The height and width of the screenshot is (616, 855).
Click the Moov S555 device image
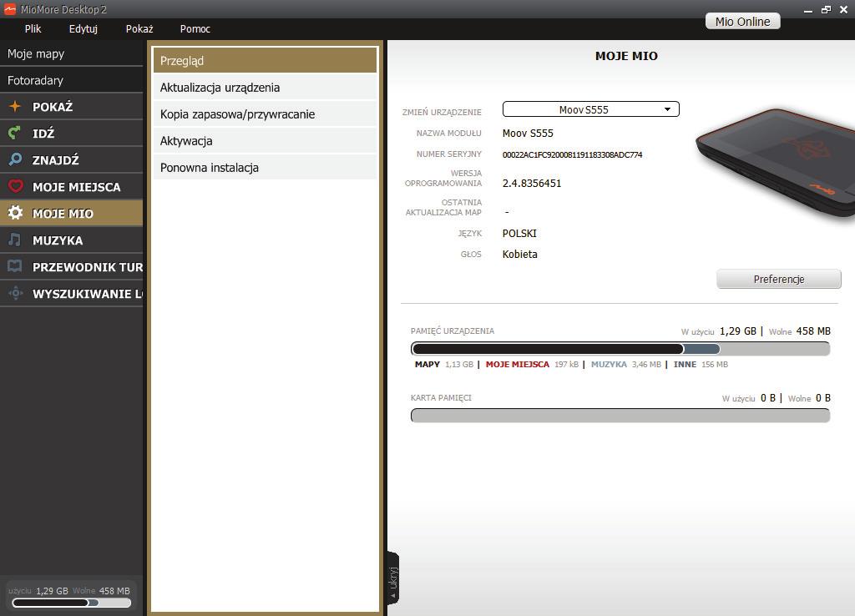(775, 164)
